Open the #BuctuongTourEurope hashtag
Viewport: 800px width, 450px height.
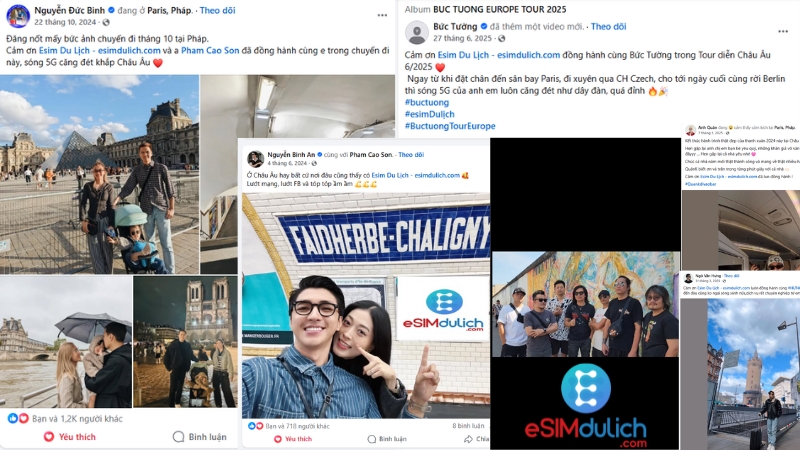coord(450,126)
